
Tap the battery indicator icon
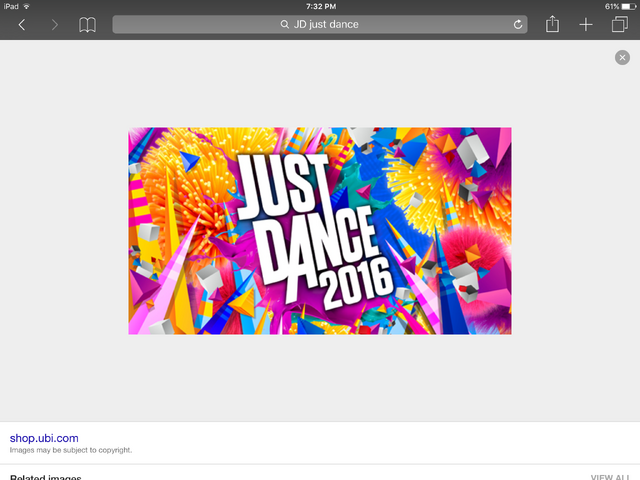coord(629,6)
